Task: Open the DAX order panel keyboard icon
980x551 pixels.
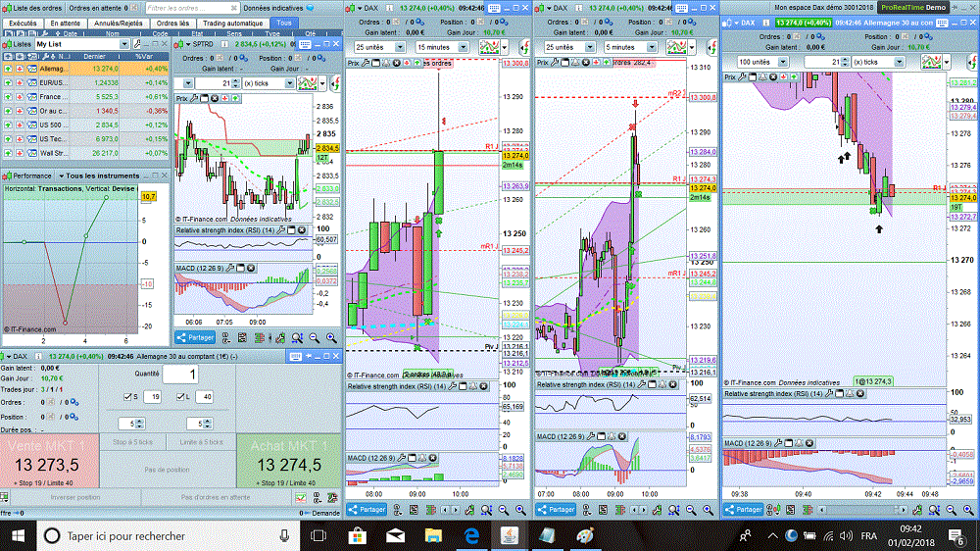Action: [x=296, y=357]
